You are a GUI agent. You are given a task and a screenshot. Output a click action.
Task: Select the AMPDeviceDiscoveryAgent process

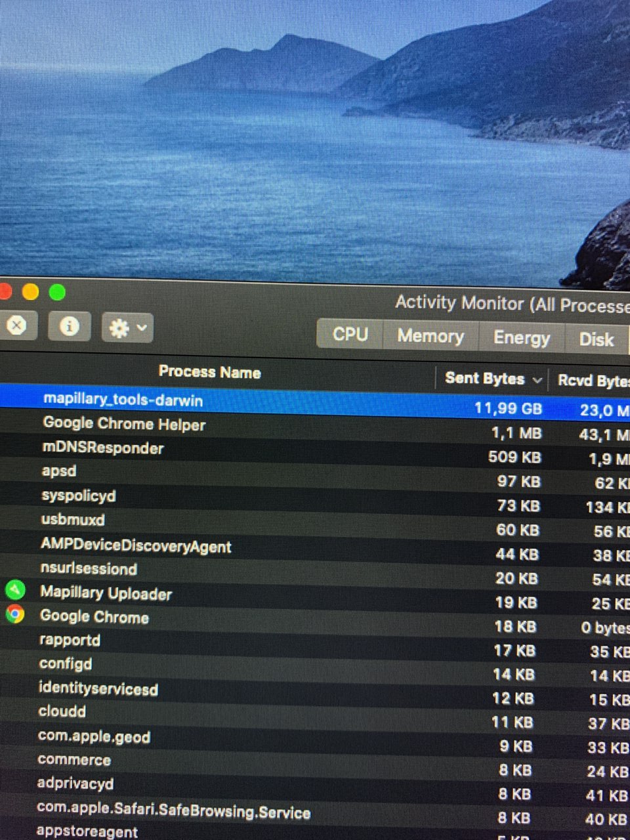pyautogui.click(x=136, y=545)
